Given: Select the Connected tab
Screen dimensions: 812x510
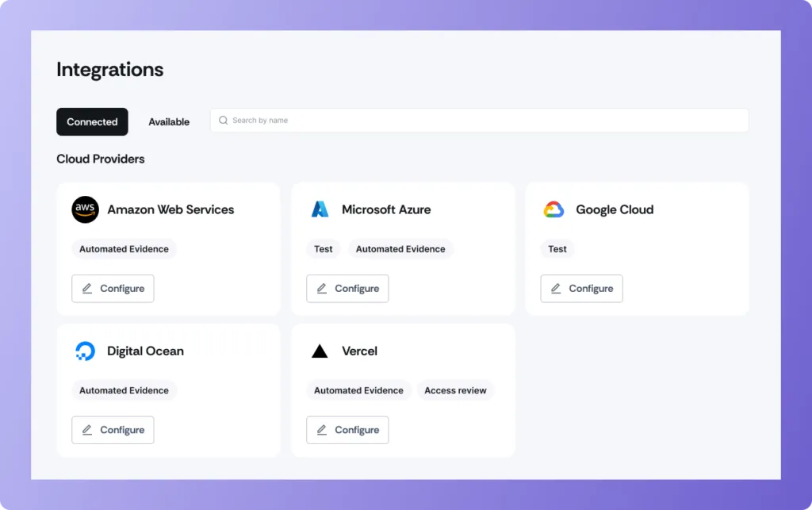Looking at the screenshot, I should click(92, 121).
